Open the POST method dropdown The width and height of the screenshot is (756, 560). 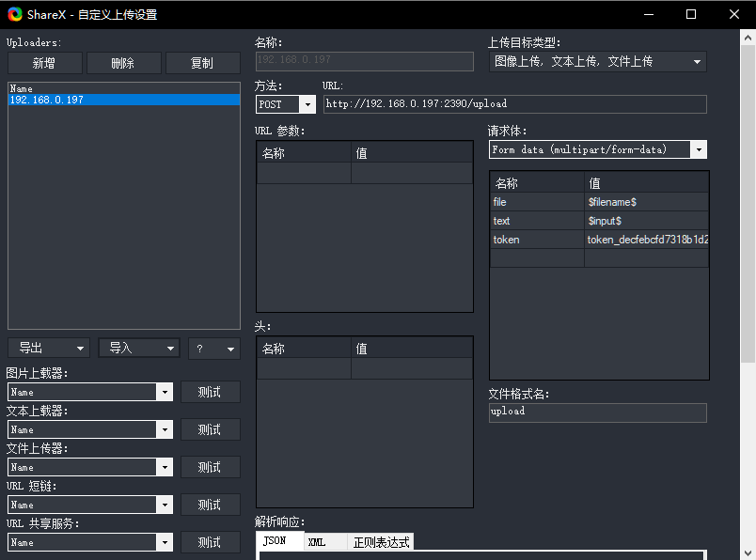click(x=307, y=104)
